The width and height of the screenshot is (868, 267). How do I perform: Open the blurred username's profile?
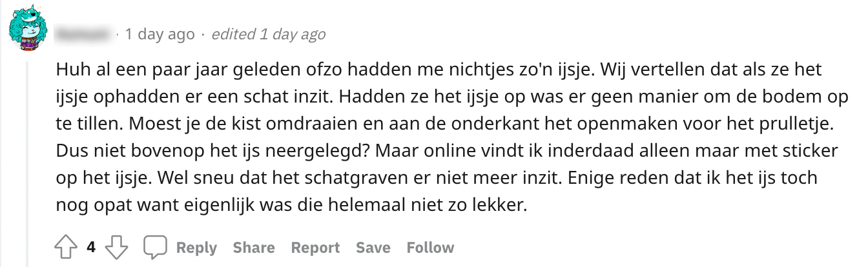tap(83, 34)
